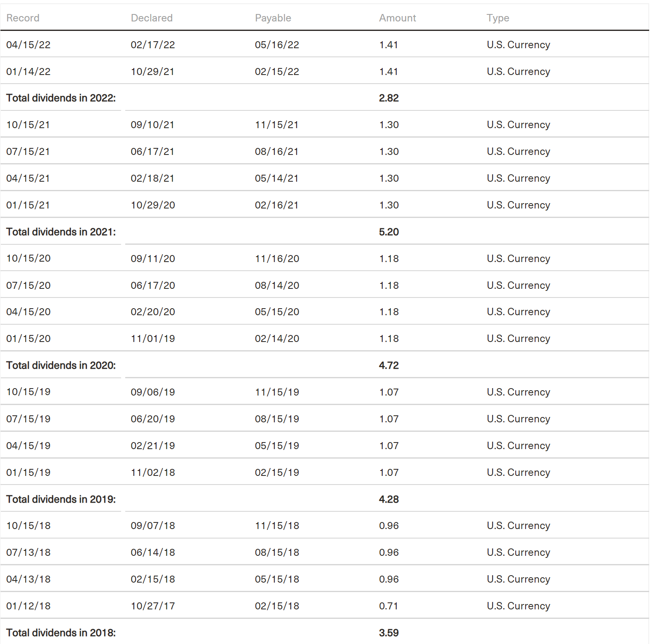Select declared date 11/02/18
This screenshot has height=644, width=650.
click(x=153, y=473)
